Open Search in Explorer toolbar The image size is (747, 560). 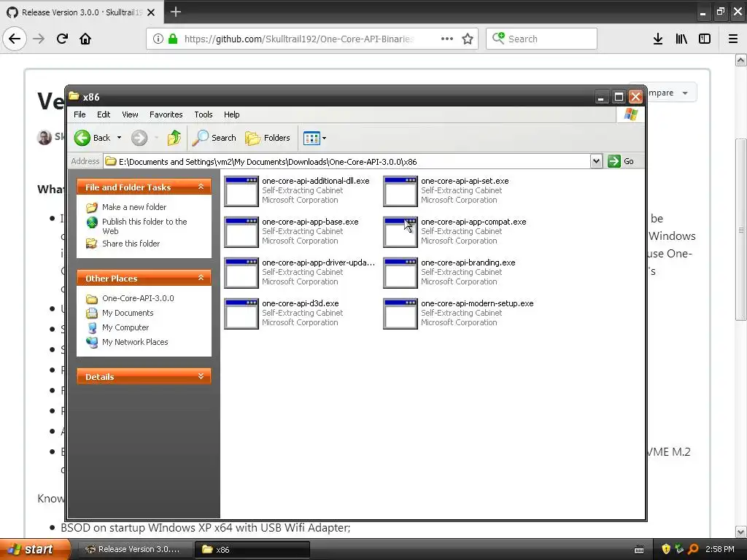click(214, 138)
